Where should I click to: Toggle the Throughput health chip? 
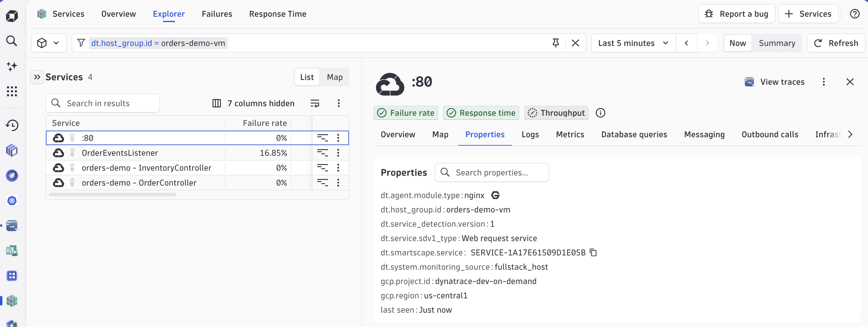[556, 113]
